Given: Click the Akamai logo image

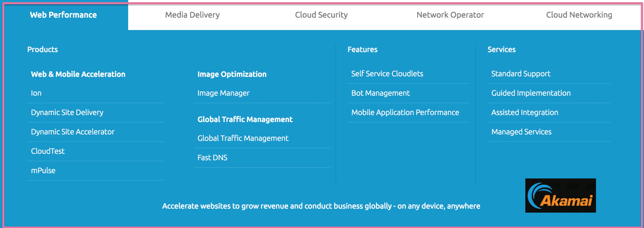Looking at the screenshot, I should tap(560, 196).
